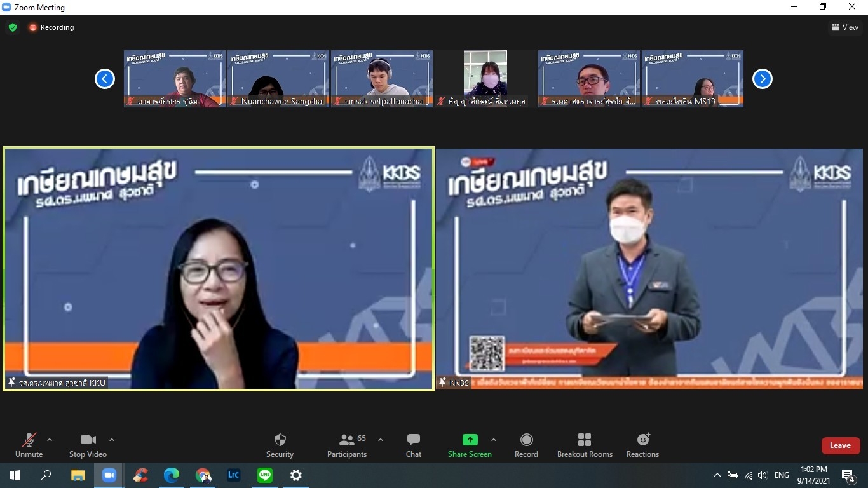The height and width of the screenshot is (488, 868).
Task: Click the green encryption shield icon
Action: click(13, 27)
